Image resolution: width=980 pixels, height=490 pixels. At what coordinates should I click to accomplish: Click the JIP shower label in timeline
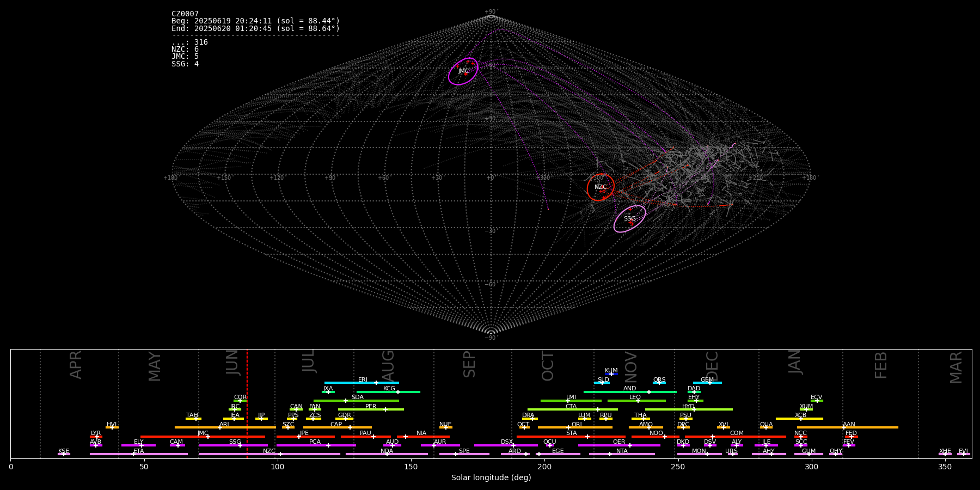click(x=261, y=415)
